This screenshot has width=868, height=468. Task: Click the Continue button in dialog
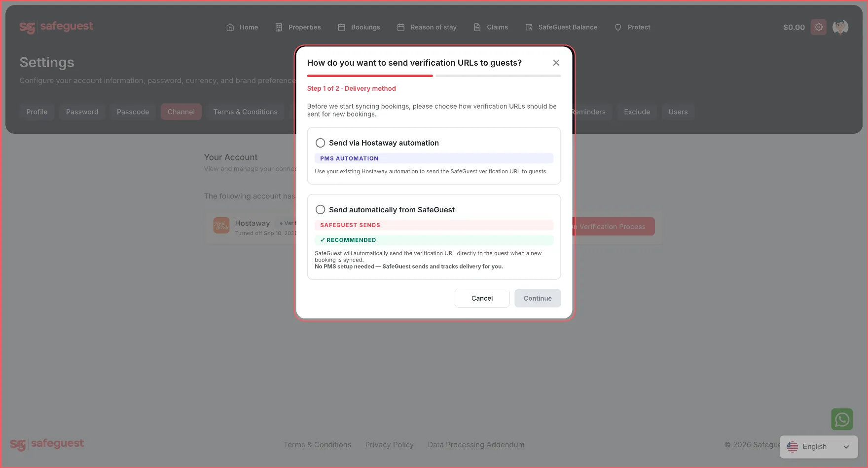(538, 298)
